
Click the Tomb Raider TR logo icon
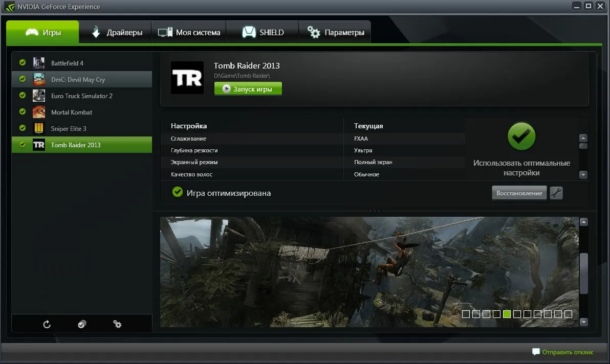coord(187,78)
